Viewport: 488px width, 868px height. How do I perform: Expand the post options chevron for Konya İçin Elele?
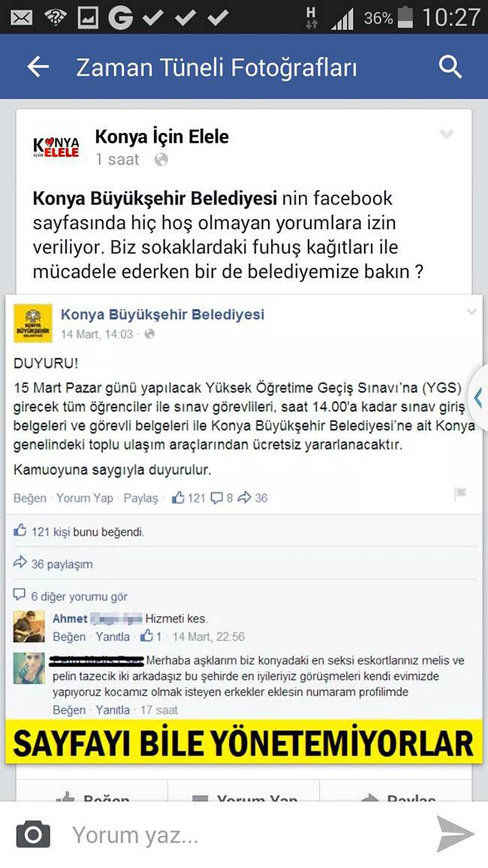tap(446, 134)
